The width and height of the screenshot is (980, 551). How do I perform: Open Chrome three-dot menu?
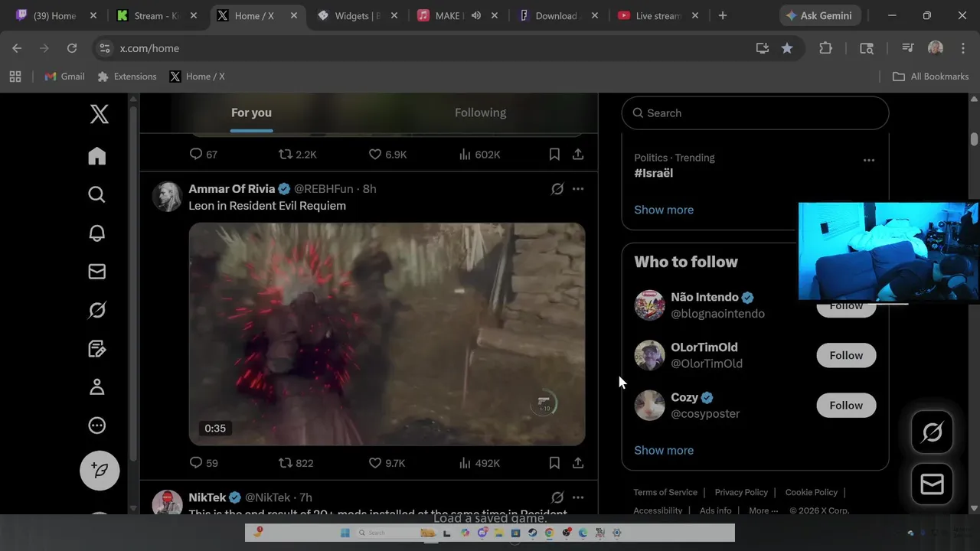(963, 48)
